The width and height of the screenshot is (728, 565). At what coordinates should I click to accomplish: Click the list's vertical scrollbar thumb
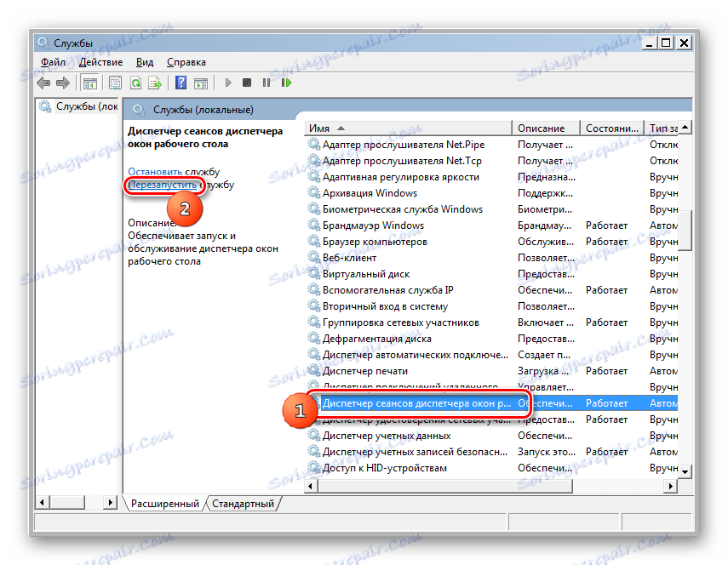[685, 230]
